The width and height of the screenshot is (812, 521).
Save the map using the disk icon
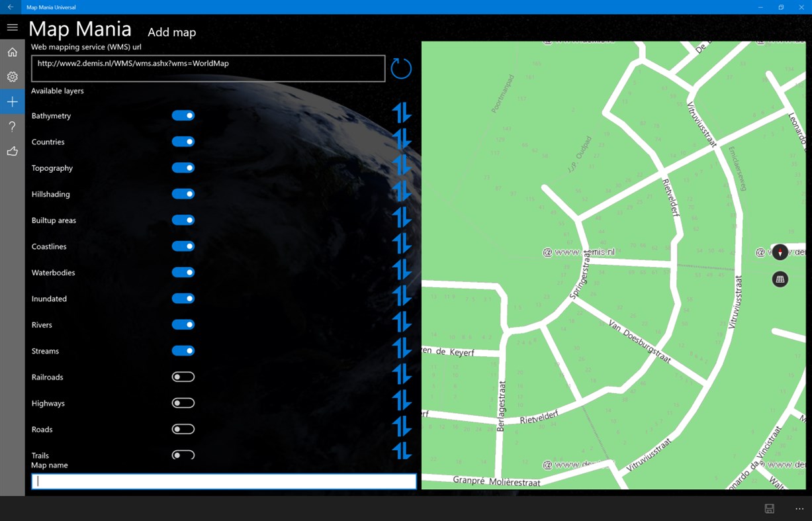[x=769, y=508]
